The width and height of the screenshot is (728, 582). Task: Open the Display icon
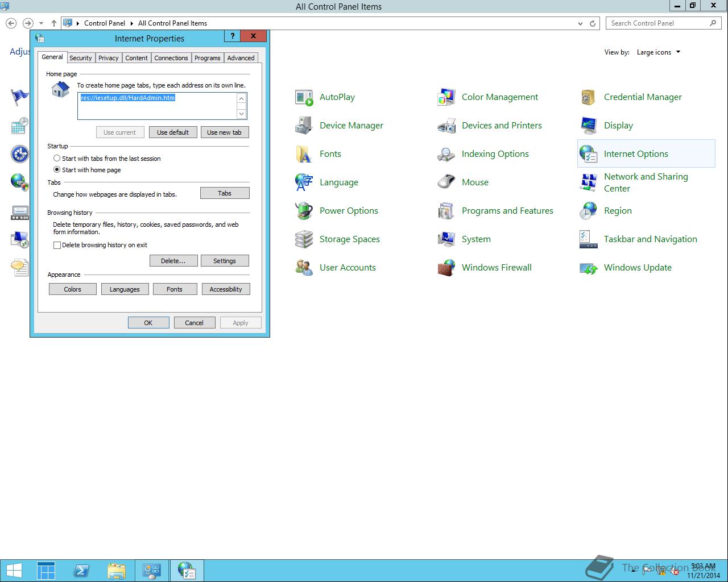coord(589,126)
